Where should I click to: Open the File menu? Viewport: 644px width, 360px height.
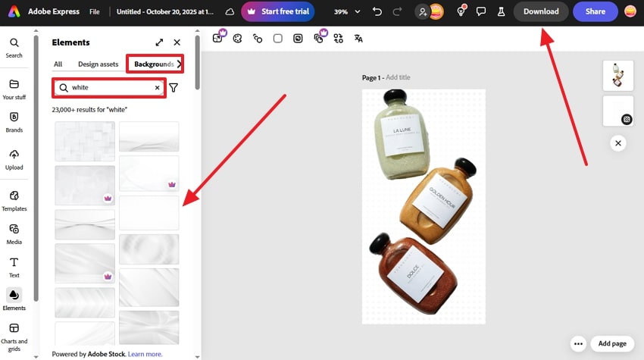(x=95, y=11)
